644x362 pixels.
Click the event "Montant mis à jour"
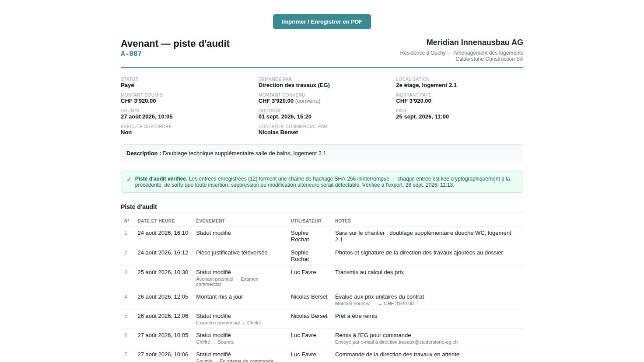(x=220, y=297)
